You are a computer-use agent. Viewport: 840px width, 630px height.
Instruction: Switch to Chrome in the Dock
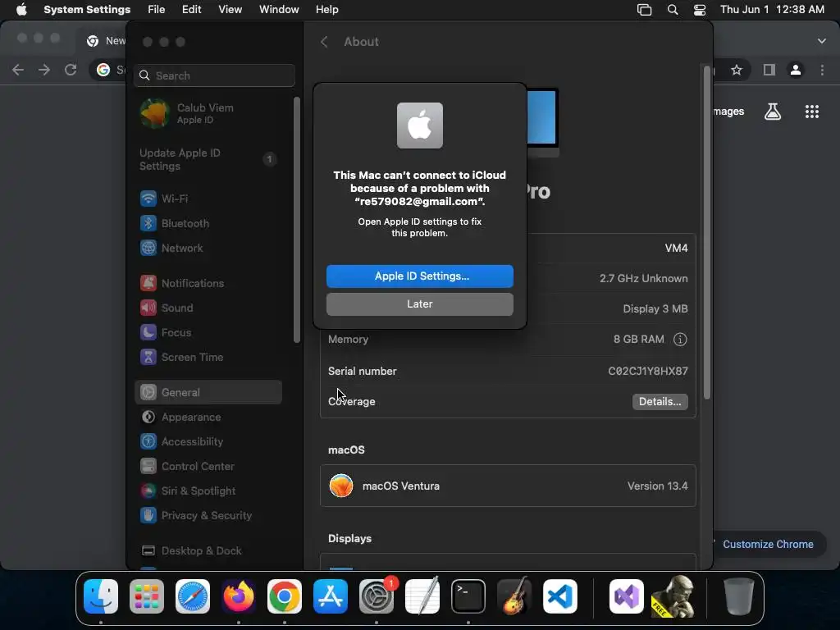[285, 596]
